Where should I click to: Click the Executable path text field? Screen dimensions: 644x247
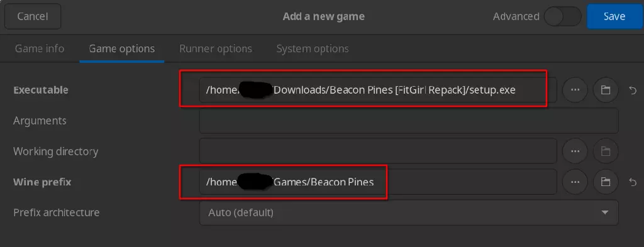click(378, 90)
